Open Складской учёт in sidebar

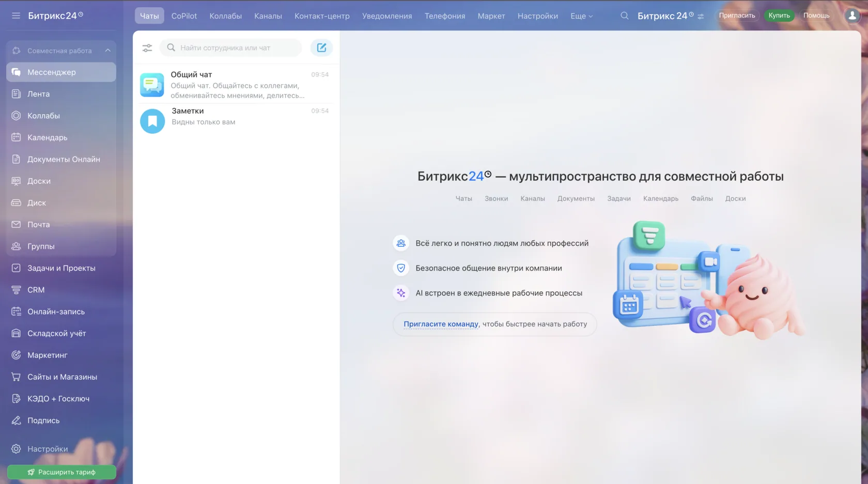coord(61,333)
